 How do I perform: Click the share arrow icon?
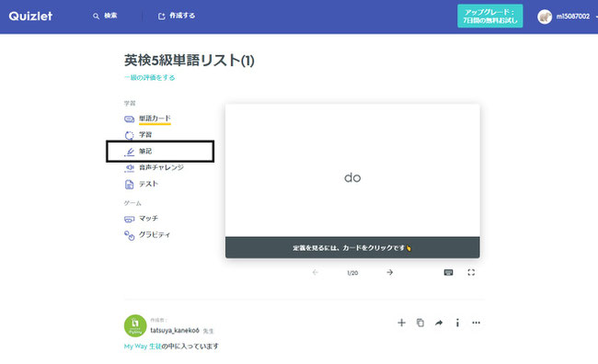click(439, 323)
